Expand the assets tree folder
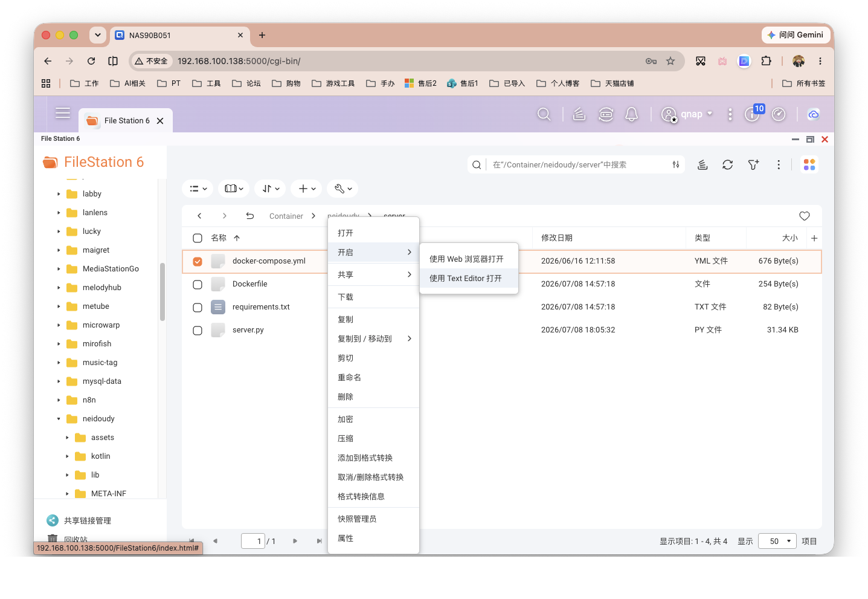The image size is (868, 599). 67,438
